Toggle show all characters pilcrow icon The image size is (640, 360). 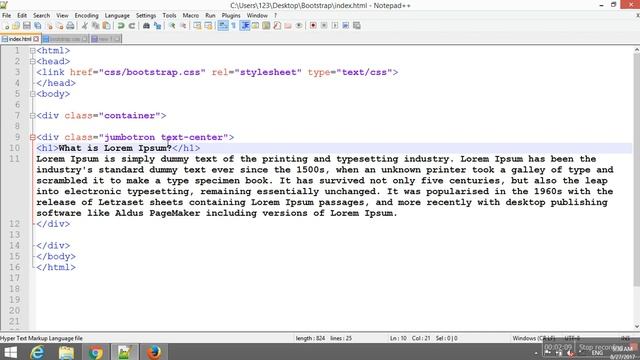(x=234, y=26)
